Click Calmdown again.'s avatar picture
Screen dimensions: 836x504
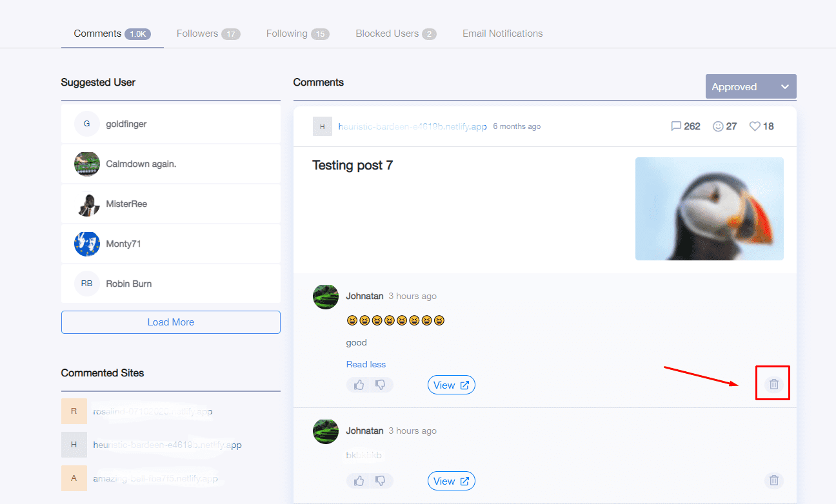coord(87,164)
